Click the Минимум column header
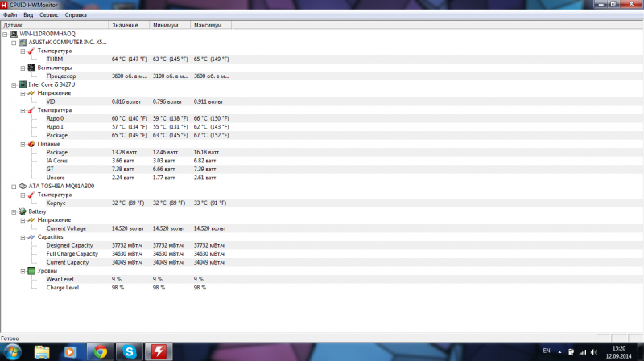This screenshot has width=644, height=361. 170,25
